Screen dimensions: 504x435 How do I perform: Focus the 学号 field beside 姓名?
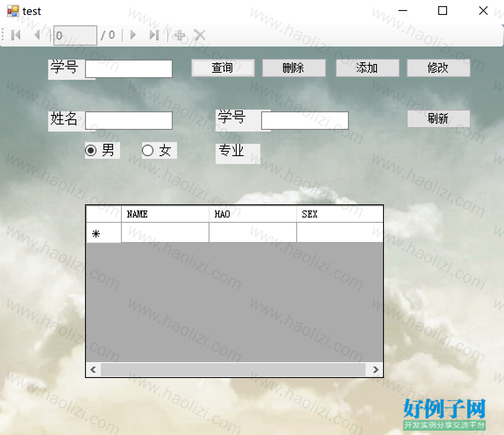(x=305, y=121)
